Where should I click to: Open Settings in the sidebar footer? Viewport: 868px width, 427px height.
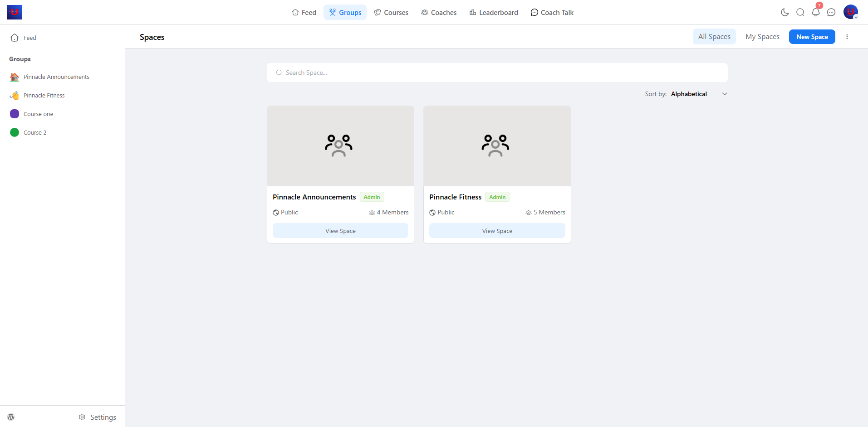click(x=98, y=417)
